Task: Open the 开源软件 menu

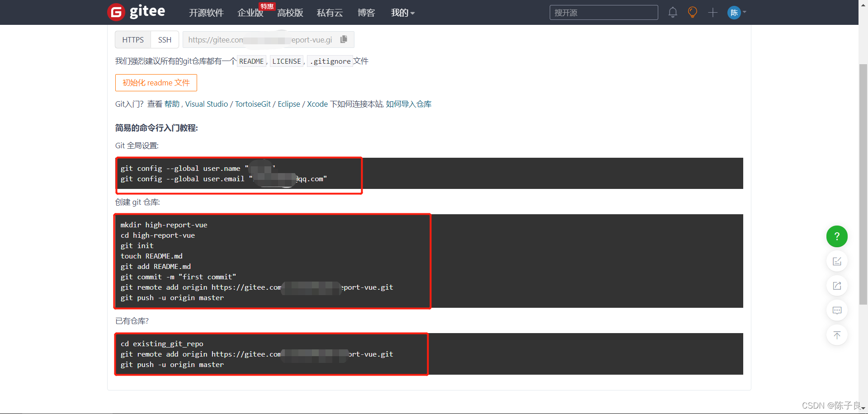Action: tap(206, 13)
